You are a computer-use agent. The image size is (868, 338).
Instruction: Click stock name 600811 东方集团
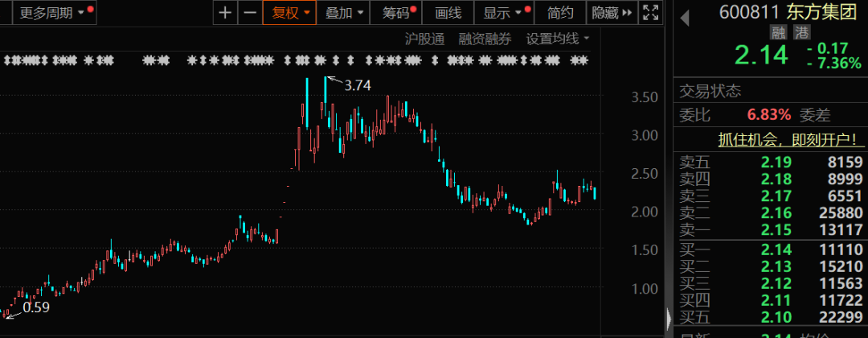point(788,11)
